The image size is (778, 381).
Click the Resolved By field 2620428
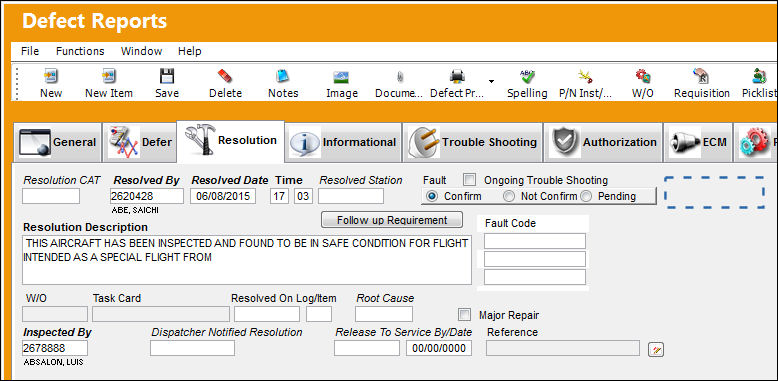coord(147,196)
